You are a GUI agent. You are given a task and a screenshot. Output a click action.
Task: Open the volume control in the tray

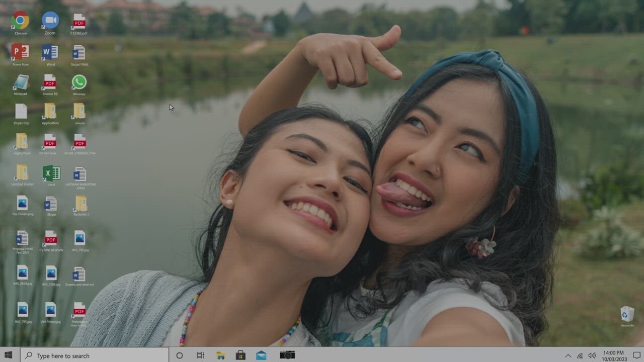pos(592,356)
